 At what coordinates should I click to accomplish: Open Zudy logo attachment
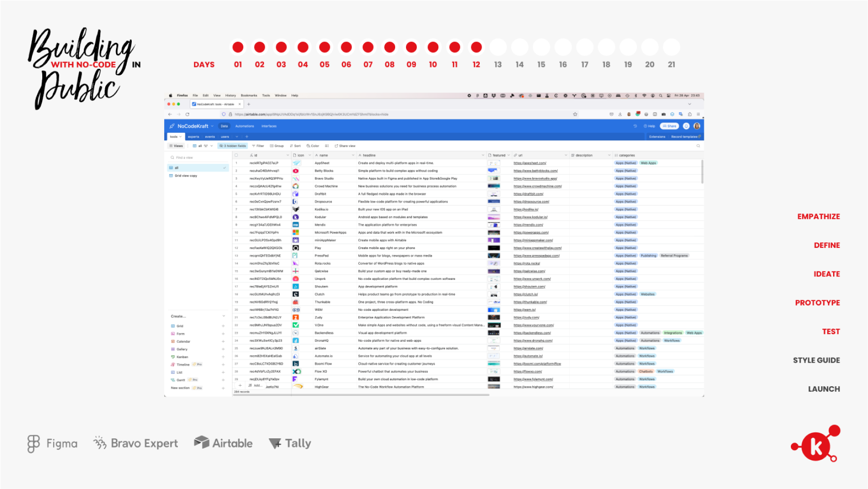pyautogui.click(x=296, y=317)
